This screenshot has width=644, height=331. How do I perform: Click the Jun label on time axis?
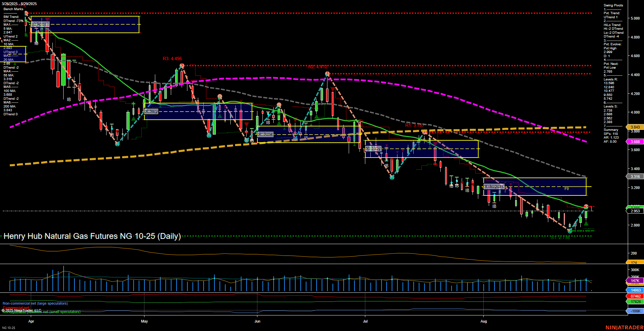pos(257,322)
